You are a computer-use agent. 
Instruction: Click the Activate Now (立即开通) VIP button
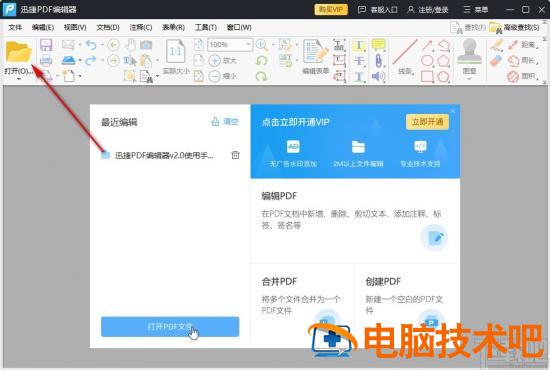click(x=427, y=122)
